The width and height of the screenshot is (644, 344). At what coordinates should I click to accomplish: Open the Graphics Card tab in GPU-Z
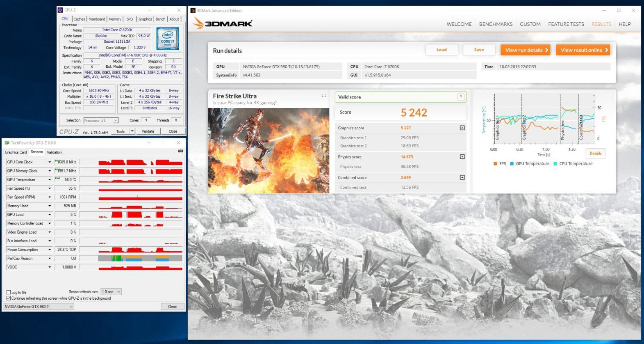[x=16, y=152]
